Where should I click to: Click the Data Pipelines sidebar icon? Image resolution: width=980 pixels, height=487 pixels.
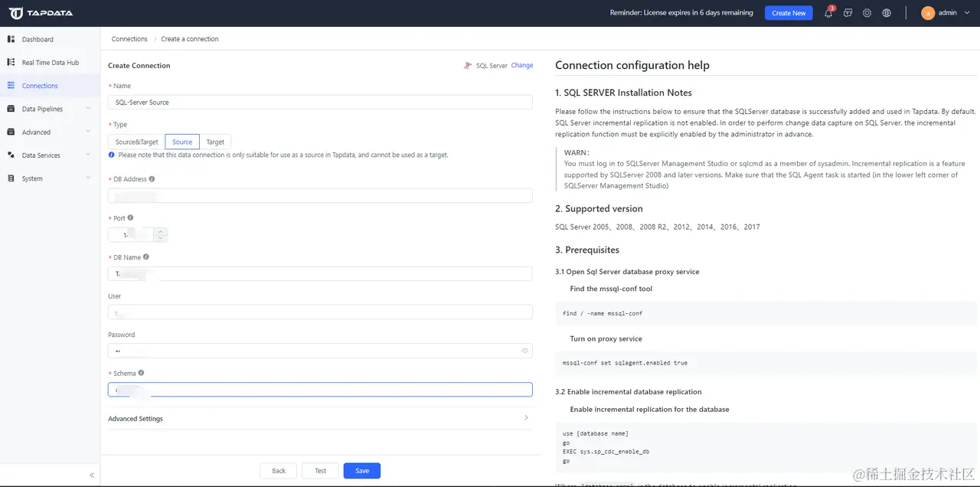(x=11, y=109)
